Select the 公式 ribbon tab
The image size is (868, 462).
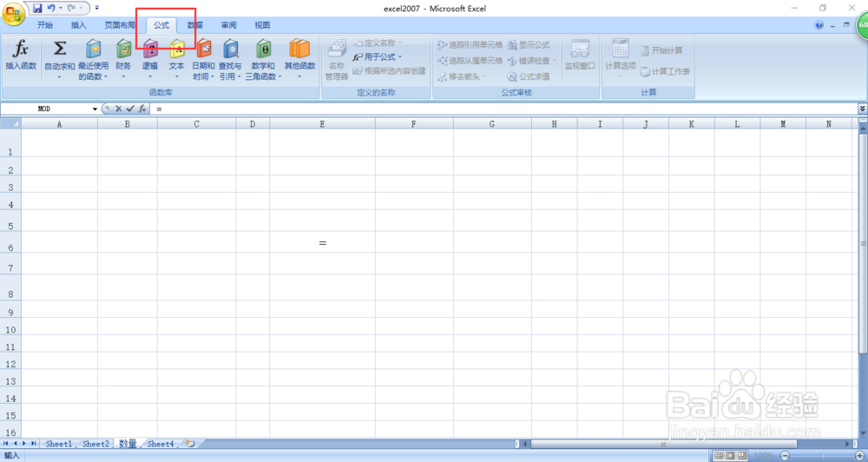click(x=161, y=25)
